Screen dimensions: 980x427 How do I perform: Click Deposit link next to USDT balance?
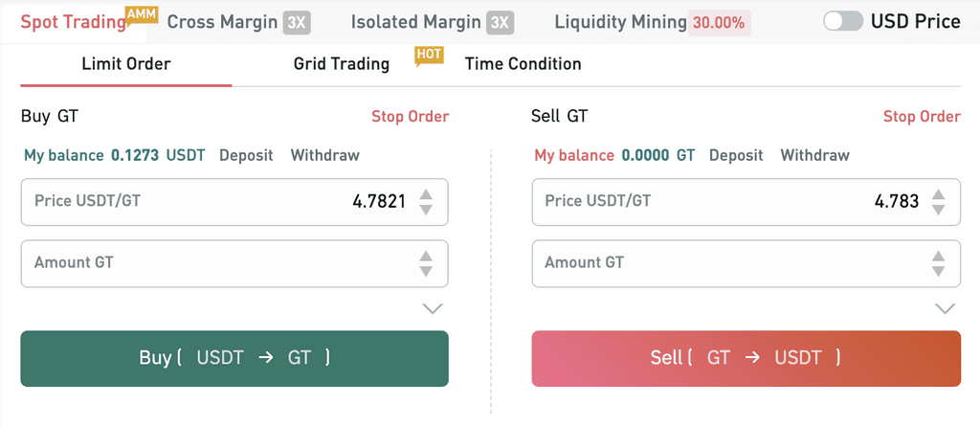tap(246, 155)
